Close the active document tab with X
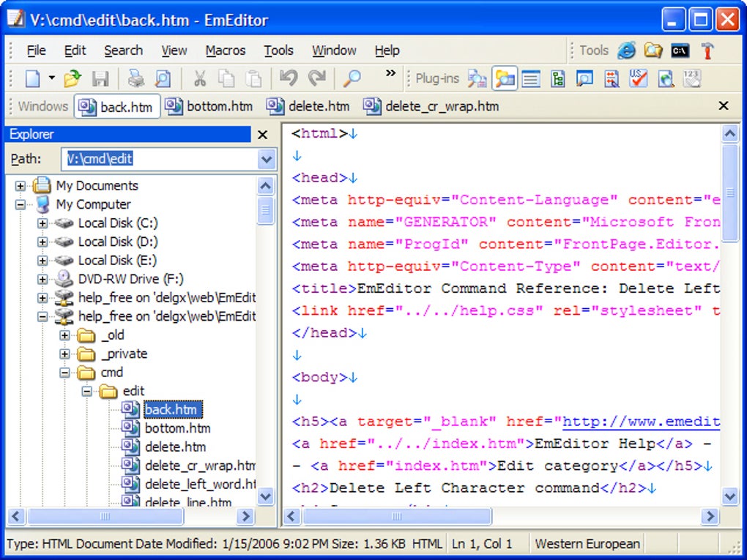 pyautogui.click(x=723, y=105)
